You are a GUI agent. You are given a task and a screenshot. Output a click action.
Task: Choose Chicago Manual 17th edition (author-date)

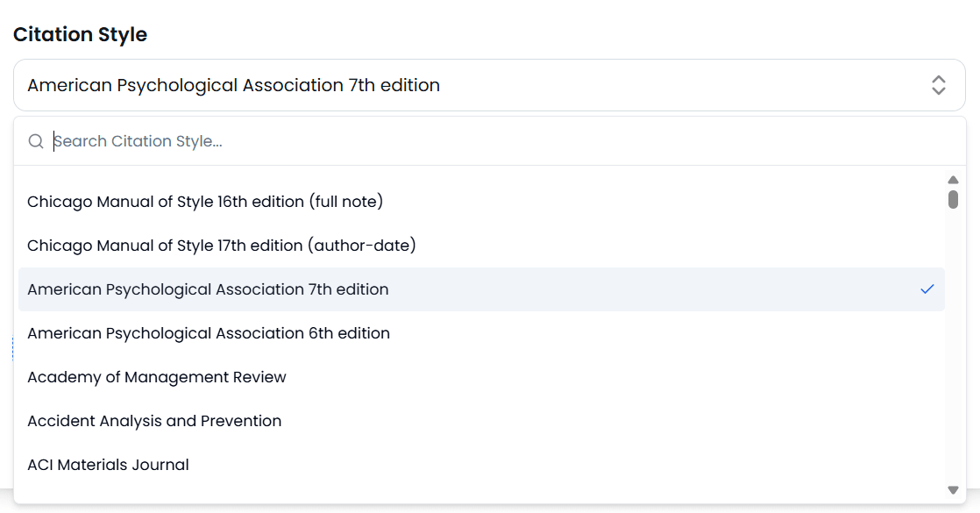221,246
